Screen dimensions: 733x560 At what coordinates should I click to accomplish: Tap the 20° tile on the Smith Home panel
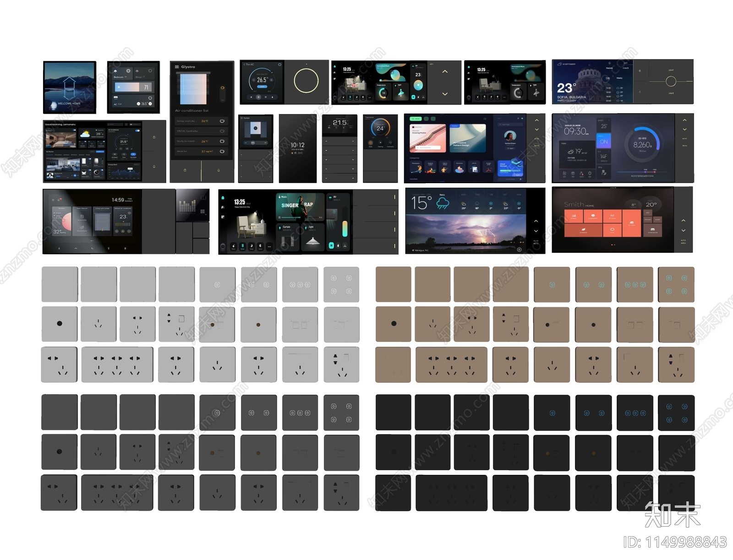point(651,204)
